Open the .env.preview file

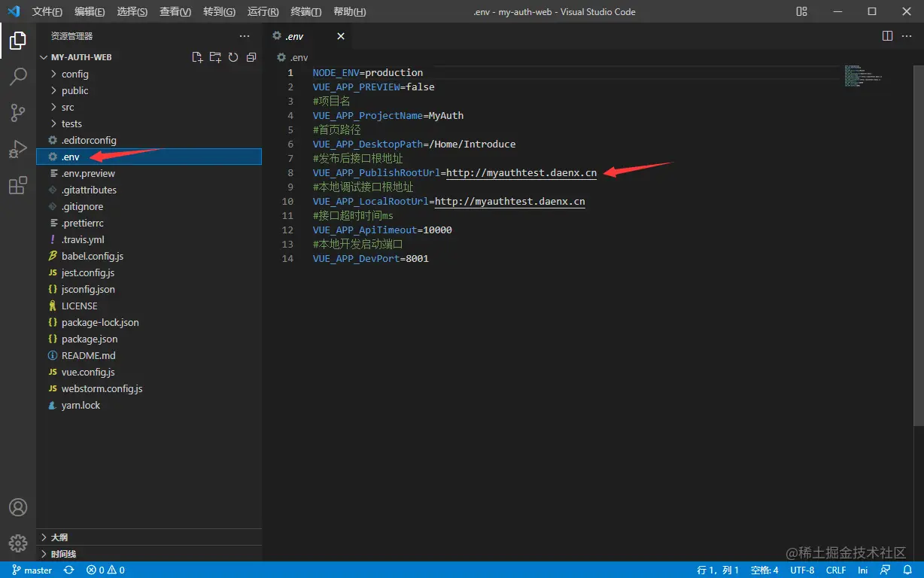click(149, 173)
